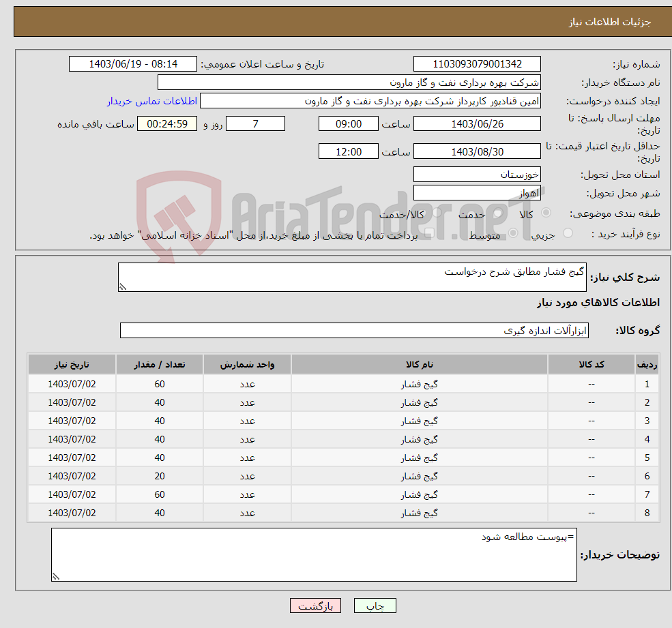Click delivery city field اهواز
672x628 pixels.
click(x=477, y=193)
